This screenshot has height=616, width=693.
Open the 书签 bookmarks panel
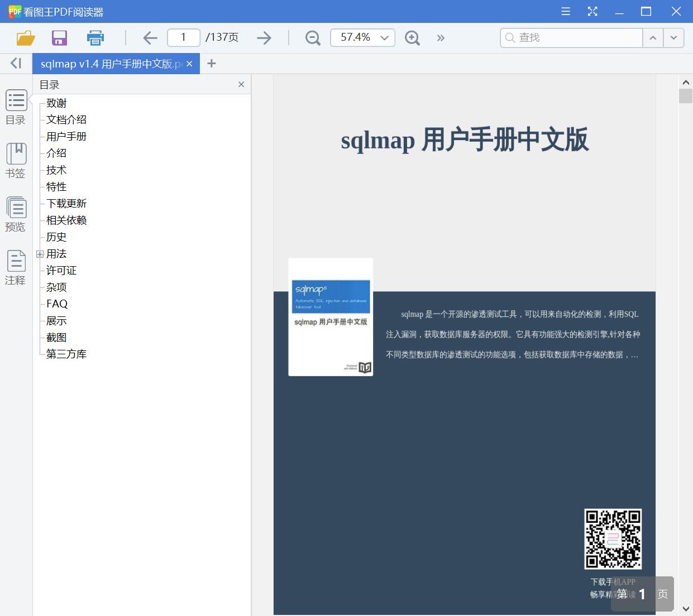pos(16,160)
